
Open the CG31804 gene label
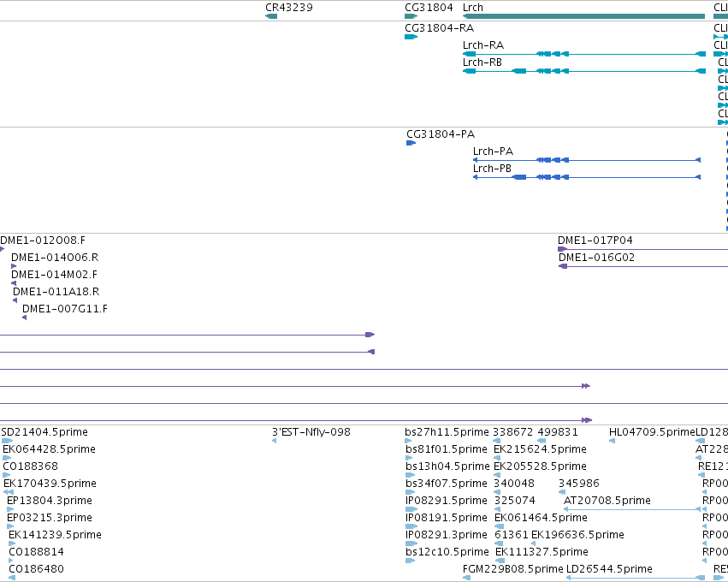click(429, 8)
